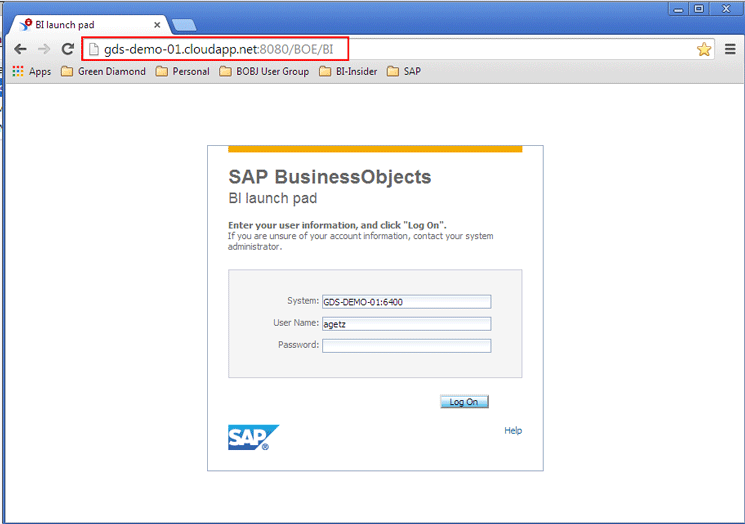Reload the page with refresh icon
Viewport: 745px width, 524px height.
pos(68,49)
